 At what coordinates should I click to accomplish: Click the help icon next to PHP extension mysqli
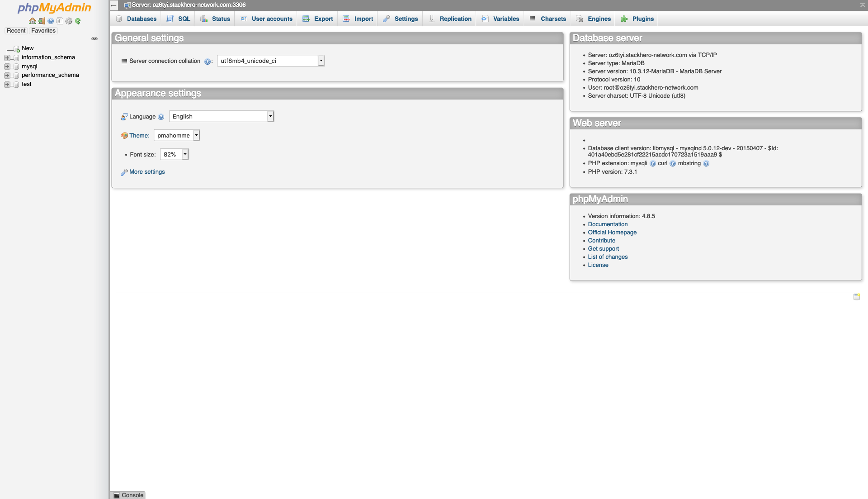click(x=653, y=163)
